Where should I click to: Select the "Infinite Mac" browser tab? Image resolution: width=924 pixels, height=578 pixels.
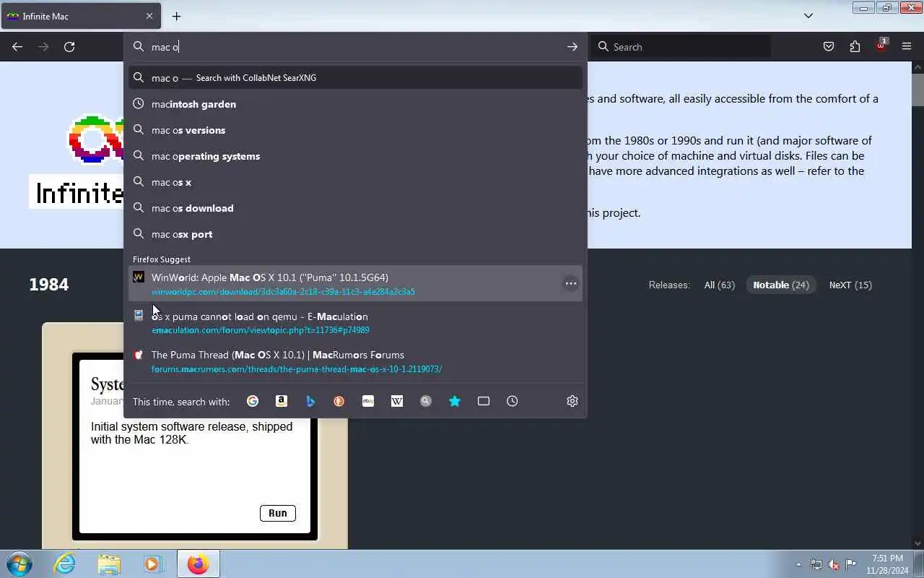(80, 16)
